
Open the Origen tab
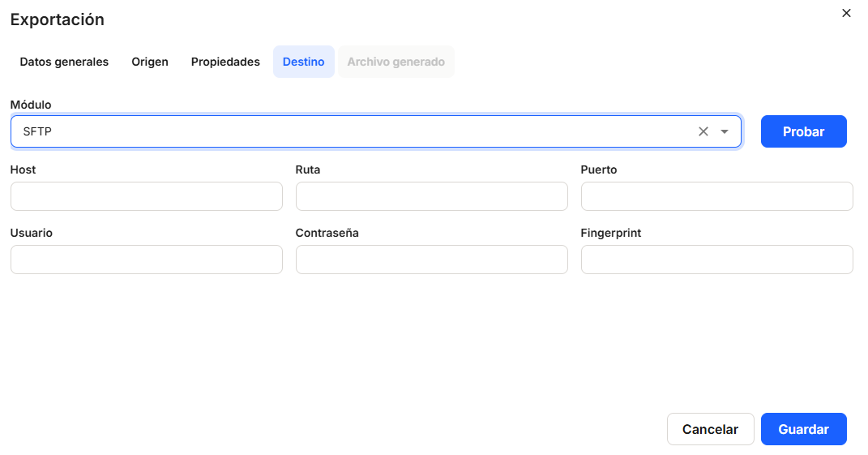(150, 62)
